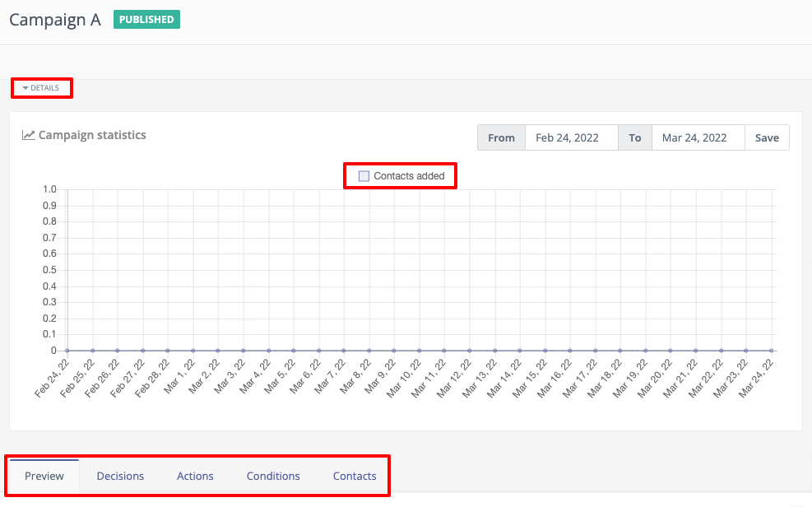Save the selected date range

coord(767,137)
